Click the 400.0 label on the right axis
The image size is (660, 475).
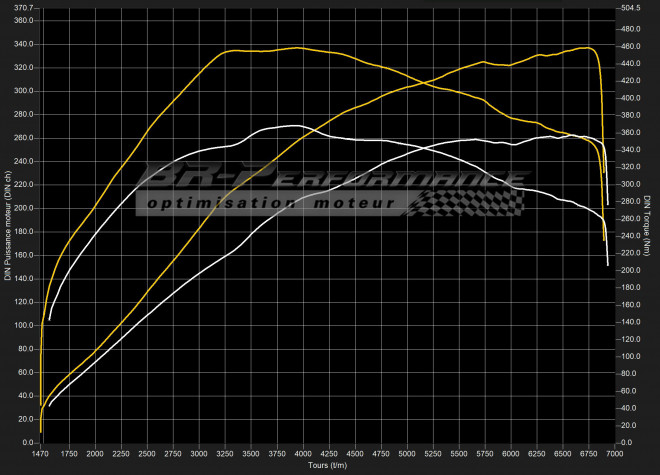pos(633,99)
